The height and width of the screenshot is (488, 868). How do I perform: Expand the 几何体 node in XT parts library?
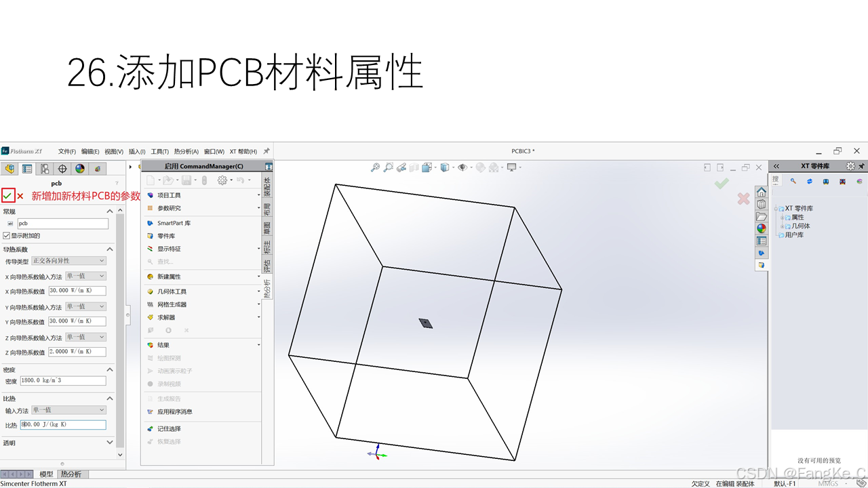click(782, 226)
